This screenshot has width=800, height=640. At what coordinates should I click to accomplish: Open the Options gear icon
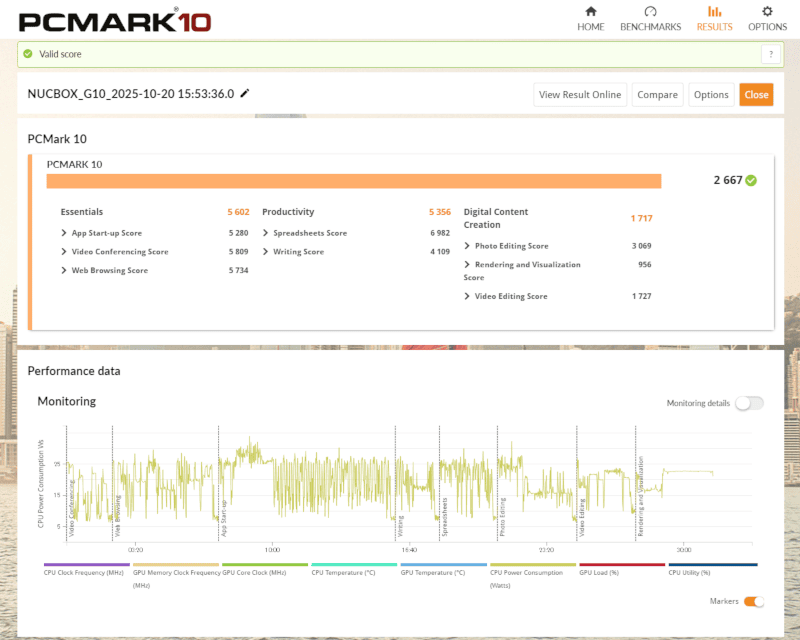768,11
